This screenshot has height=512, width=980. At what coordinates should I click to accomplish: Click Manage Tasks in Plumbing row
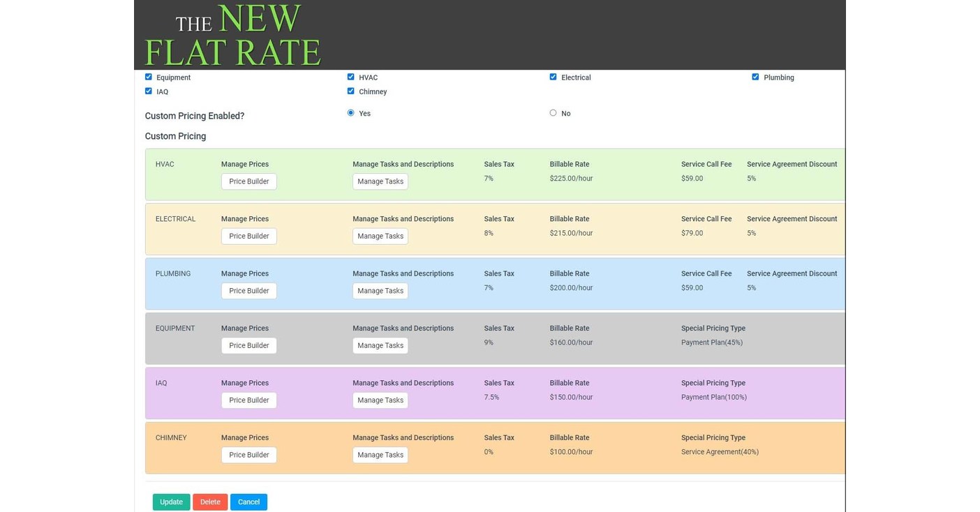pyautogui.click(x=380, y=291)
